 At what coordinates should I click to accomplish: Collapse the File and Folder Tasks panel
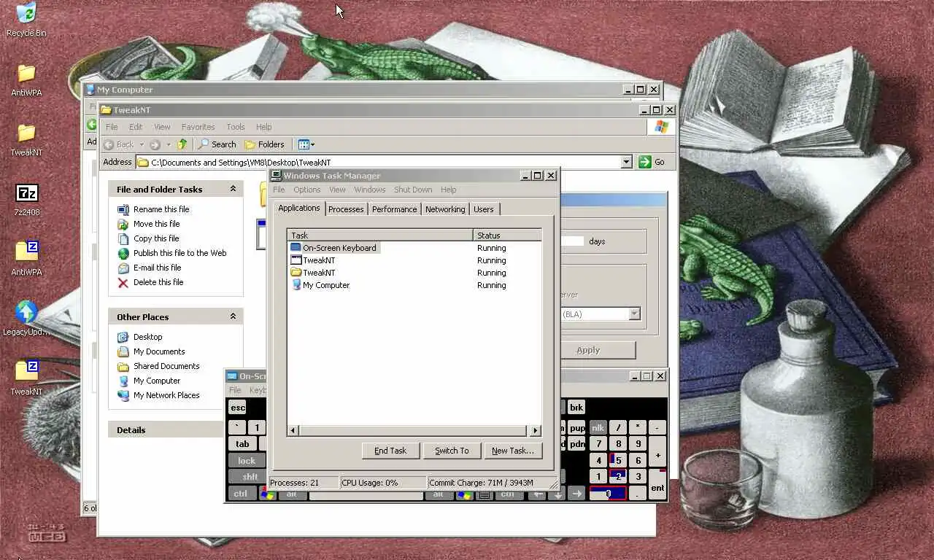click(x=233, y=189)
